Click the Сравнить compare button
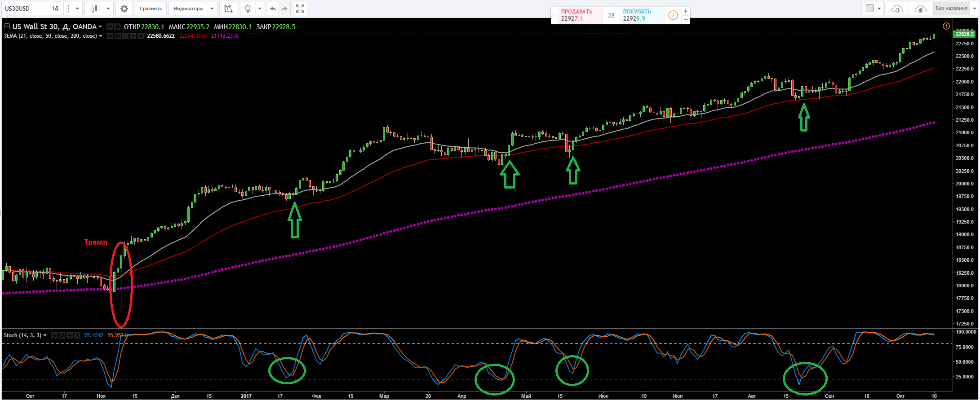The image size is (980, 400). click(151, 9)
